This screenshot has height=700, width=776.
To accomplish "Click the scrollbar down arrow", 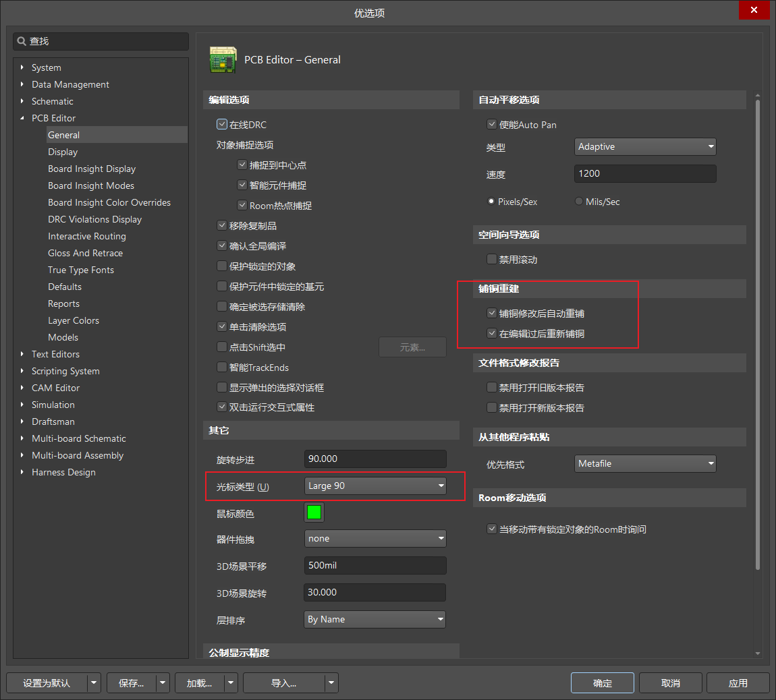I will point(757,653).
